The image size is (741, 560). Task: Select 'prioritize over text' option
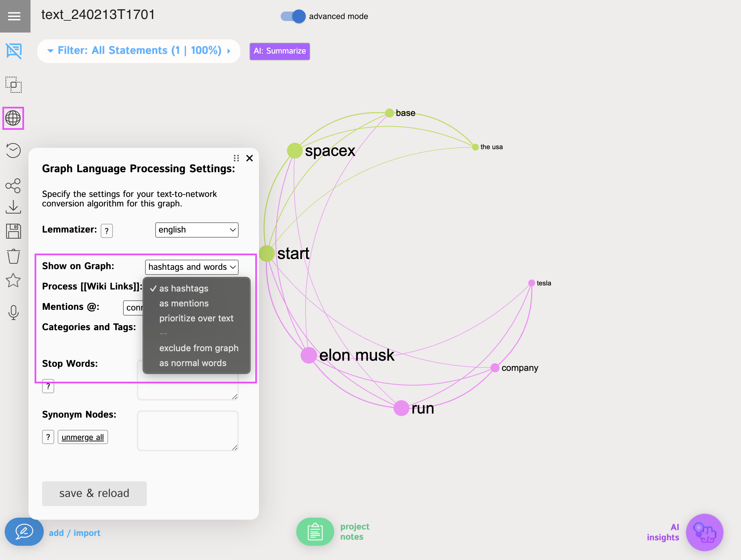coord(197,318)
